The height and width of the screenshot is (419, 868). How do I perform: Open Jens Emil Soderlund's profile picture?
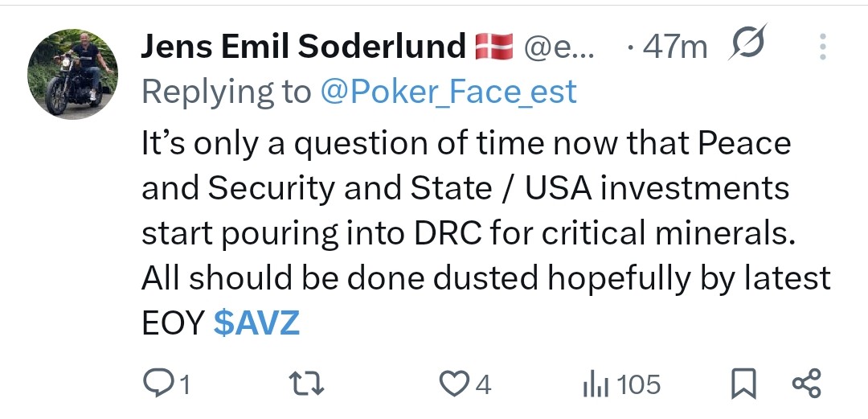click(72, 73)
